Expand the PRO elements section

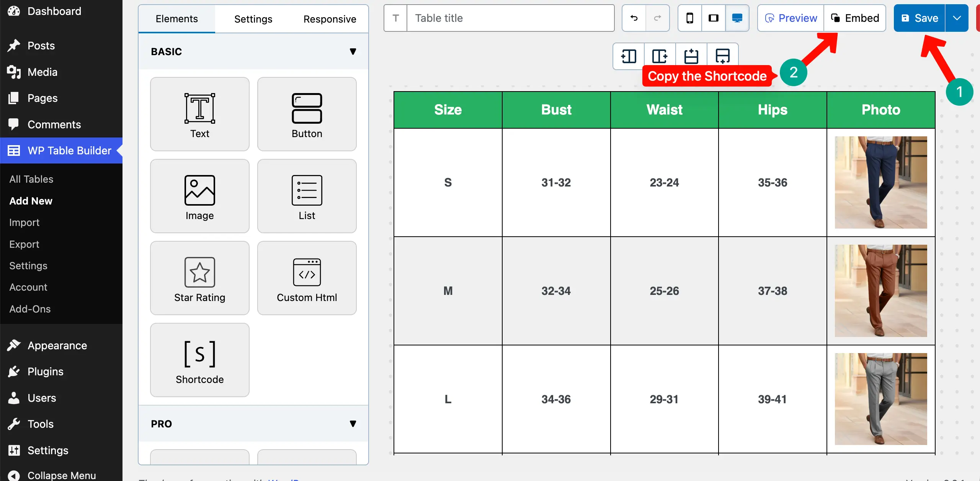click(353, 423)
